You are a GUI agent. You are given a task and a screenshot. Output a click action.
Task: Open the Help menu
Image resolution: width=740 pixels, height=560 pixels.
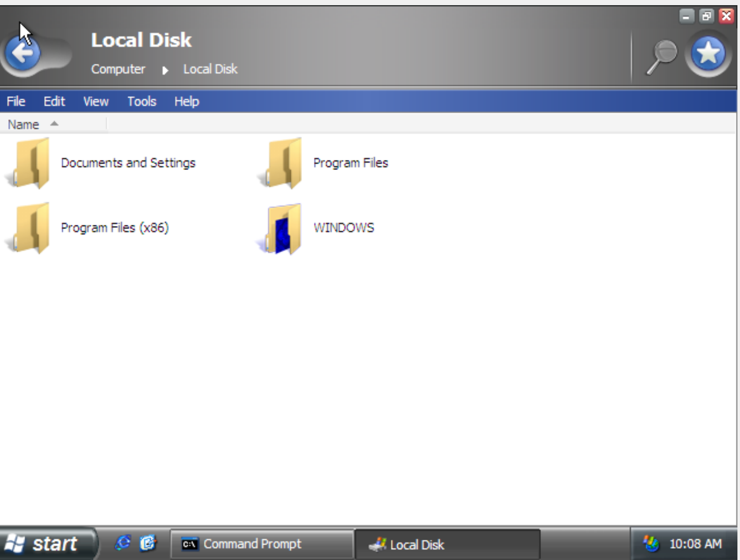pos(186,101)
